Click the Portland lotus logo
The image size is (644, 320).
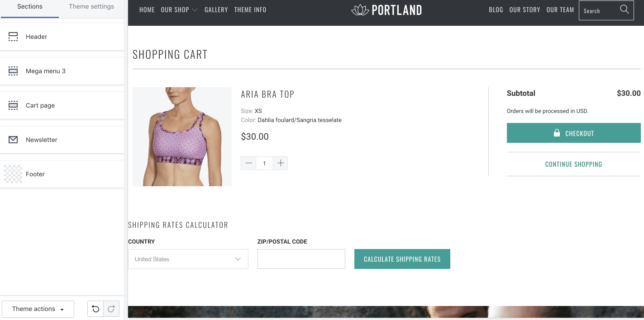pyautogui.click(x=360, y=10)
